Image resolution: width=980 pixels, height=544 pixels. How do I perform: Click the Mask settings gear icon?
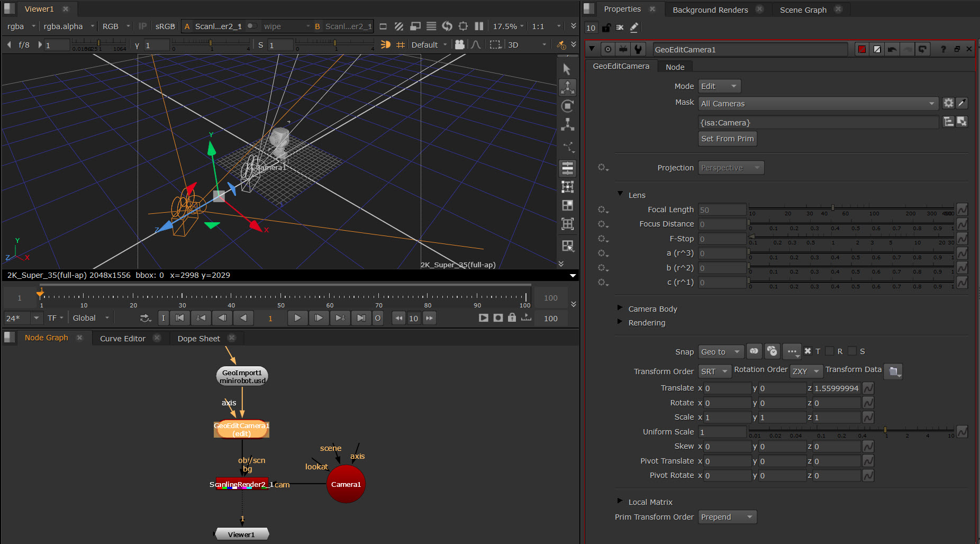(x=948, y=104)
